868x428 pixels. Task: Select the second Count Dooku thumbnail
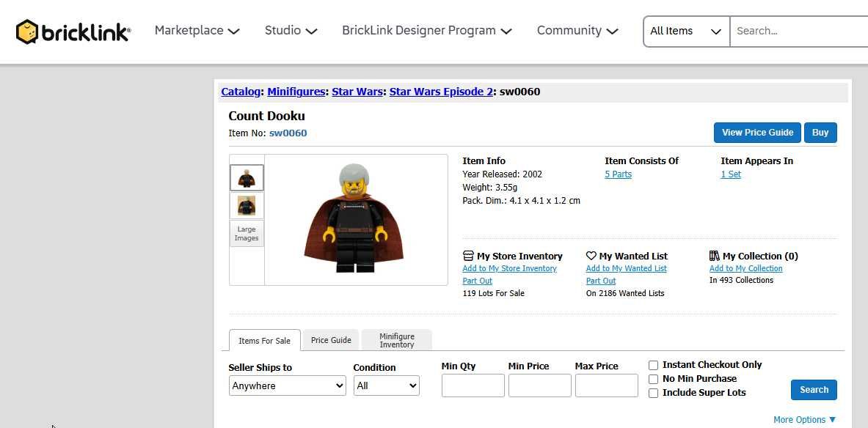pyautogui.click(x=247, y=206)
